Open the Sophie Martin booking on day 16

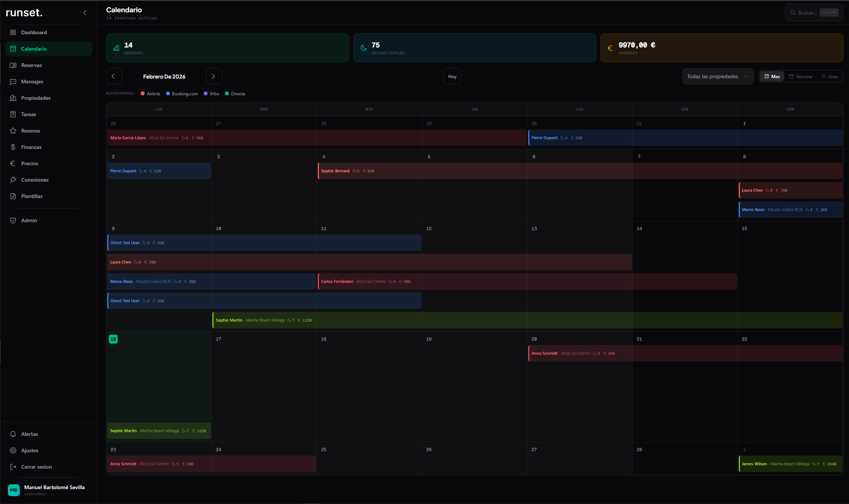coord(158,431)
